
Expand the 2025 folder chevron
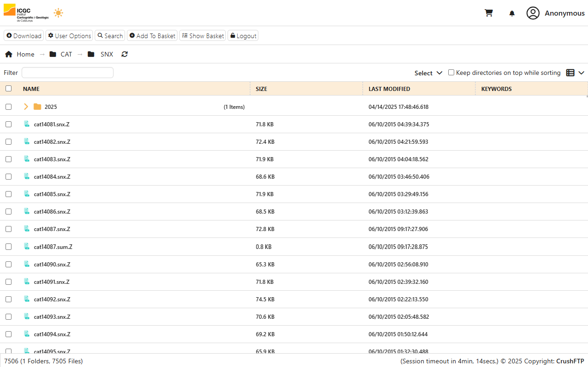[26, 107]
